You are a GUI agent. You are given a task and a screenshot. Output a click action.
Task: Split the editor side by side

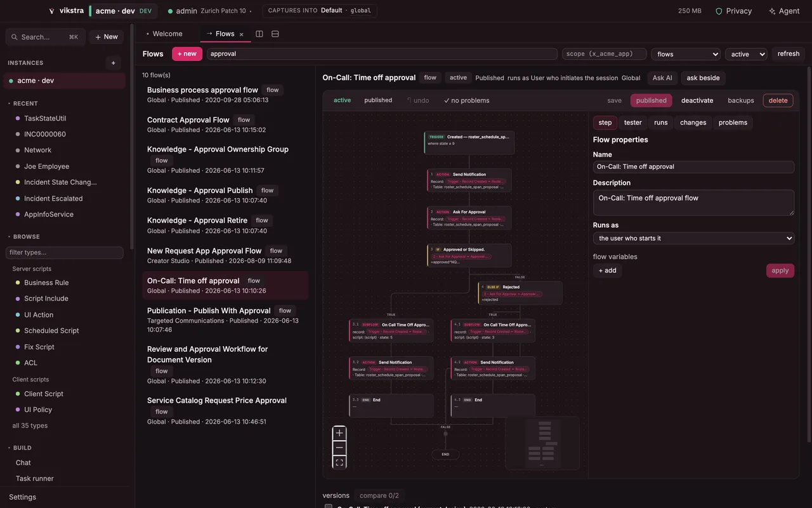259,34
